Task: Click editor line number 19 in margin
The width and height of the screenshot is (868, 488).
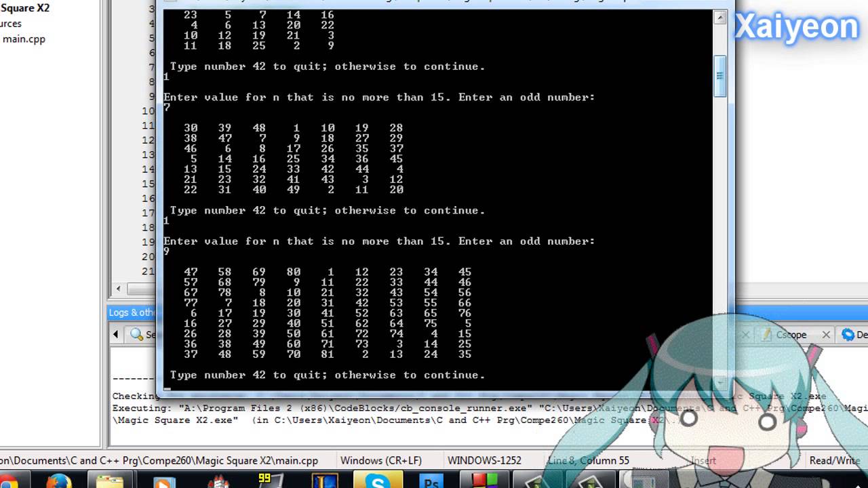Action: (149, 242)
